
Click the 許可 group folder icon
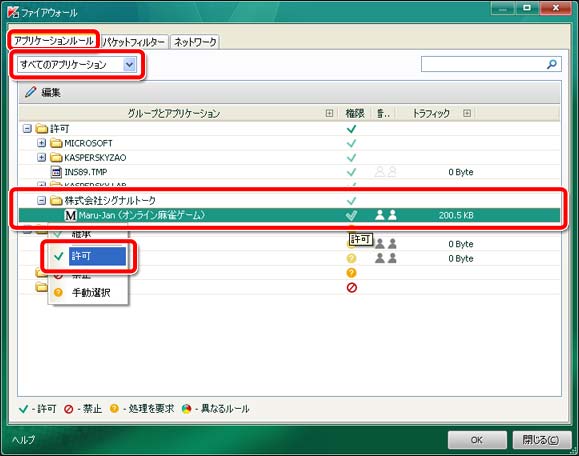[x=42, y=128]
